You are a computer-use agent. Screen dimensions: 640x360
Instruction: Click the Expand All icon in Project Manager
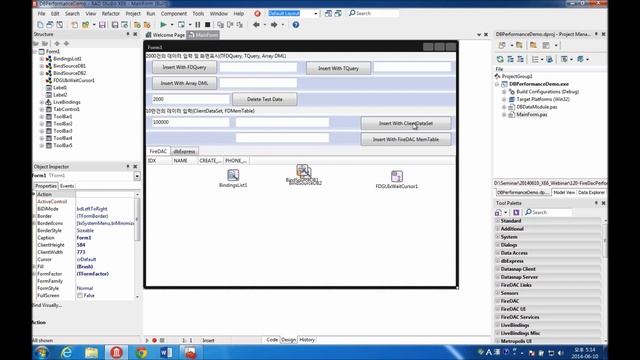[x=510, y=59]
